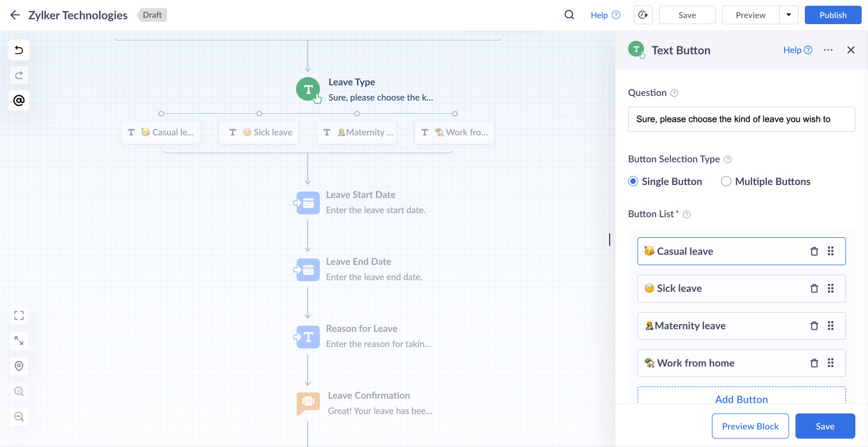
Task: Open the panel's three-dot more menu
Action: (x=828, y=50)
